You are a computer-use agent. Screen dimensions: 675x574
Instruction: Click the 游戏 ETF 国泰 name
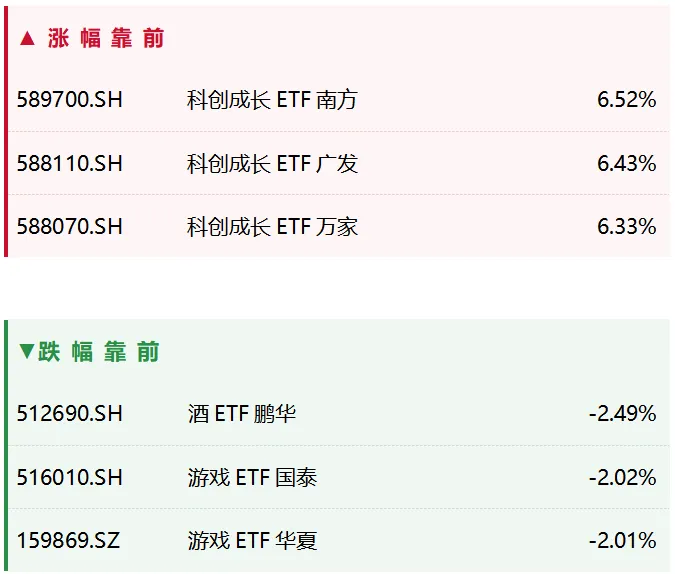[x=252, y=478]
